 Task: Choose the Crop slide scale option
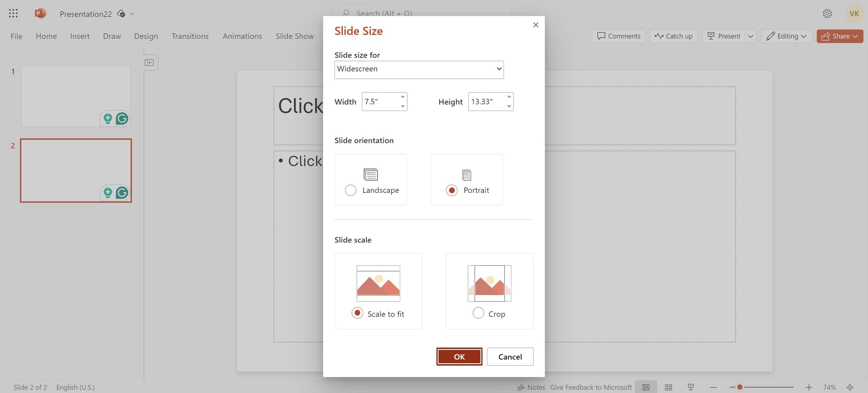point(478,313)
